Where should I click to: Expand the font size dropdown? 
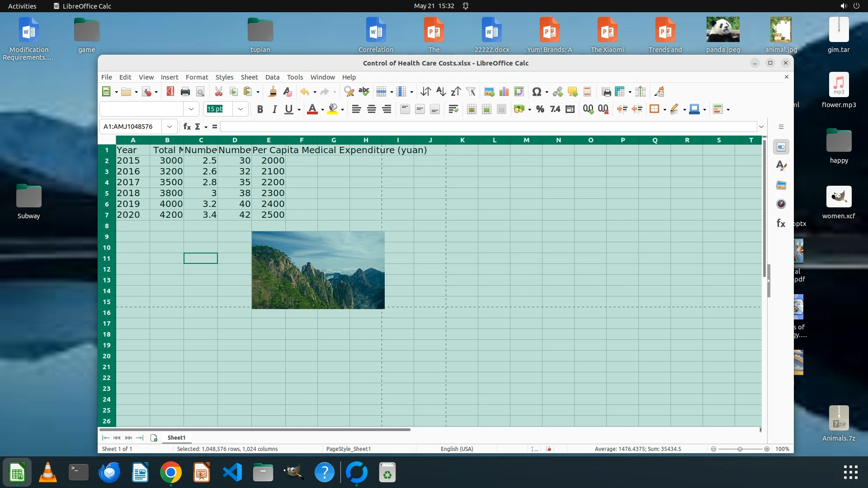point(241,109)
